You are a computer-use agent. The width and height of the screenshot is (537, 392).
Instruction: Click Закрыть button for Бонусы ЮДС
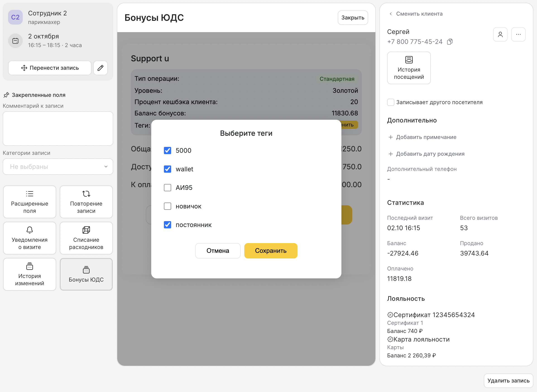[353, 18]
